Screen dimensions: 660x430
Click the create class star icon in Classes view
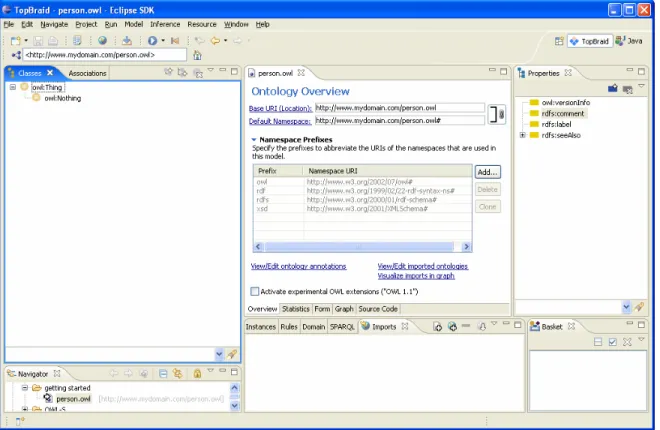click(x=168, y=72)
